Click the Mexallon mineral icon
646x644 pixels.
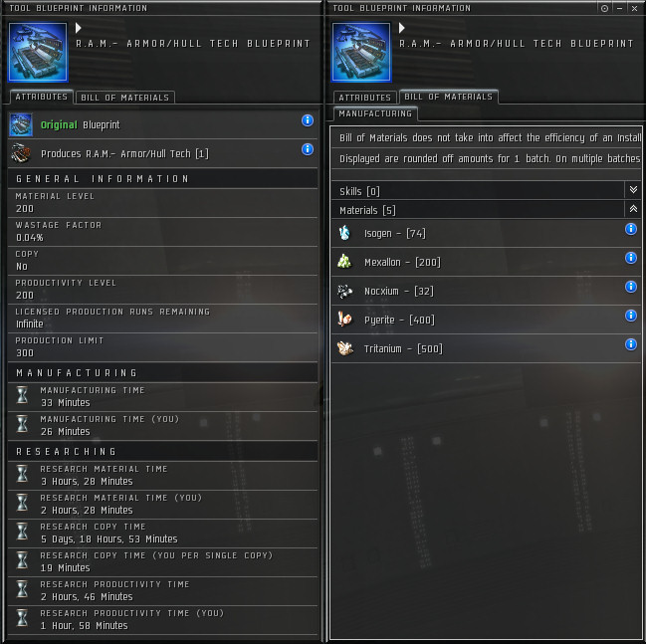(x=344, y=262)
